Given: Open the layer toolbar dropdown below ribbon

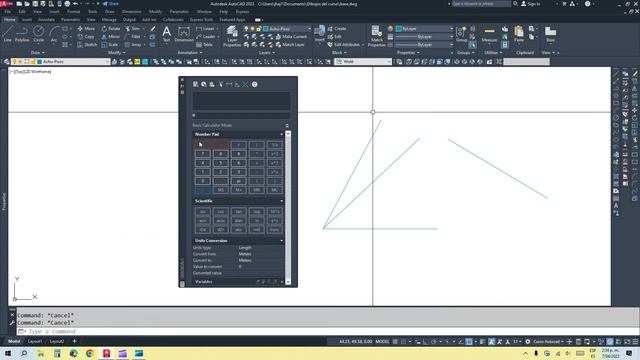Looking at the screenshot, I should 107,62.
